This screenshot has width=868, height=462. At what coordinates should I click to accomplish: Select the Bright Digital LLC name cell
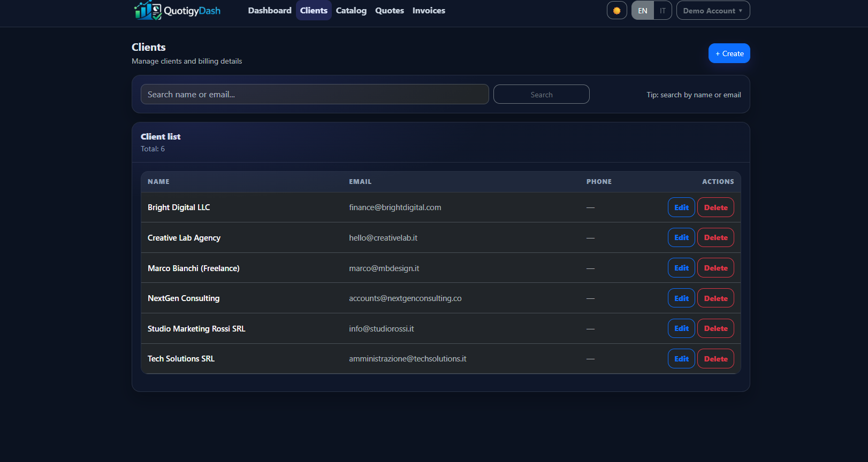[x=179, y=207]
